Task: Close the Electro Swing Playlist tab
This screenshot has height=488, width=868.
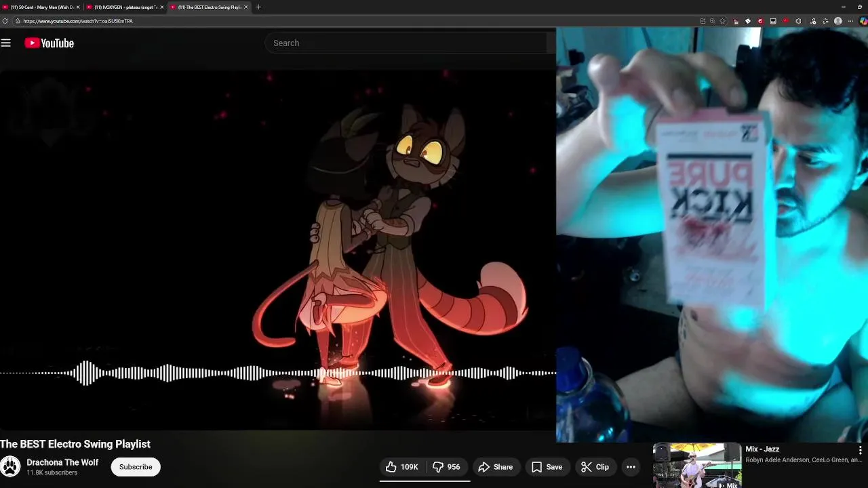Action: pyautogui.click(x=245, y=7)
